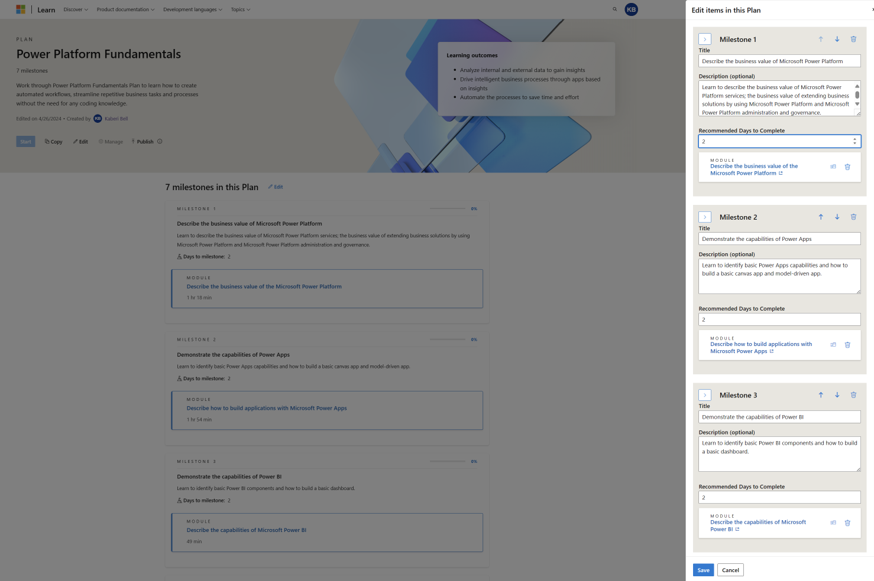Click the Title field of Milestone 2

click(x=780, y=237)
